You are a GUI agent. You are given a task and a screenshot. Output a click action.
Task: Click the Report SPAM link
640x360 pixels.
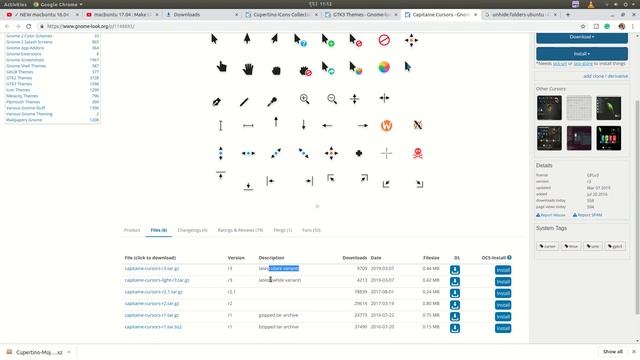pos(587,215)
